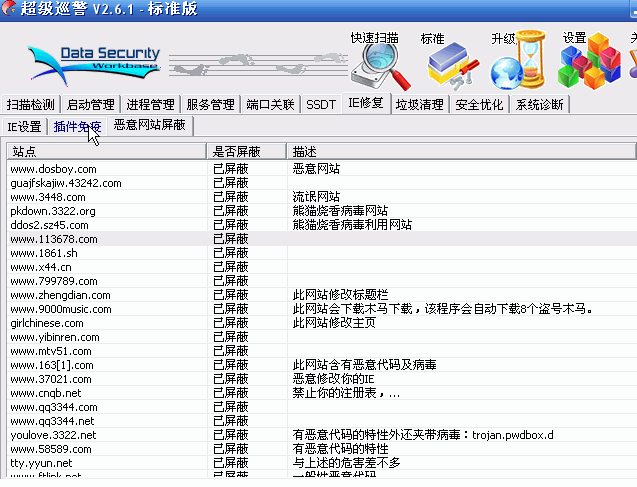Viewport: 637px width, 487px height.
Task: Sort list by the 站点 column header
Action: click(x=106, y=152)
